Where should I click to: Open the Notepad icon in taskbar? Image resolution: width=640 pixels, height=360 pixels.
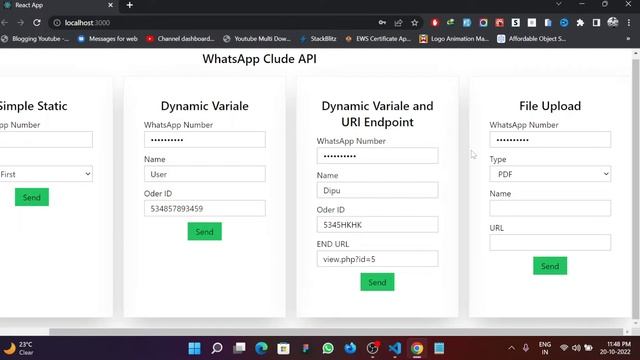[439, 348]
